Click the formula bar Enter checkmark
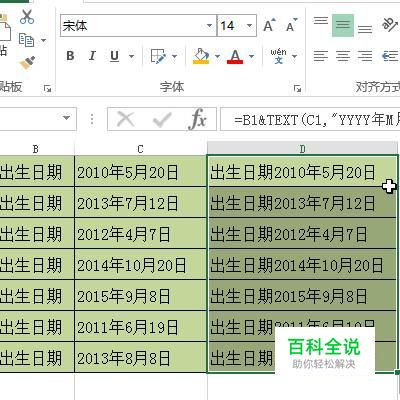The width and height of the screenshot is (400, 400). tap(162, 119)
